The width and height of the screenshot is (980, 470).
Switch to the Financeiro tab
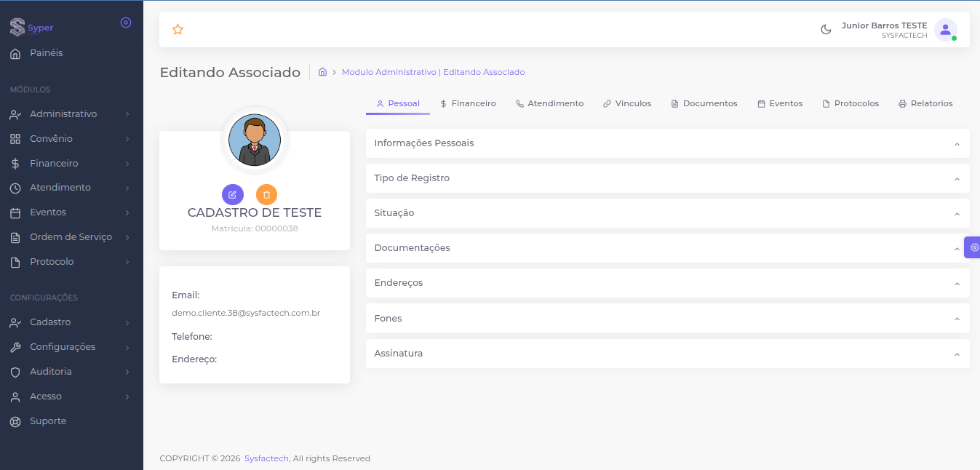(468, 103)
